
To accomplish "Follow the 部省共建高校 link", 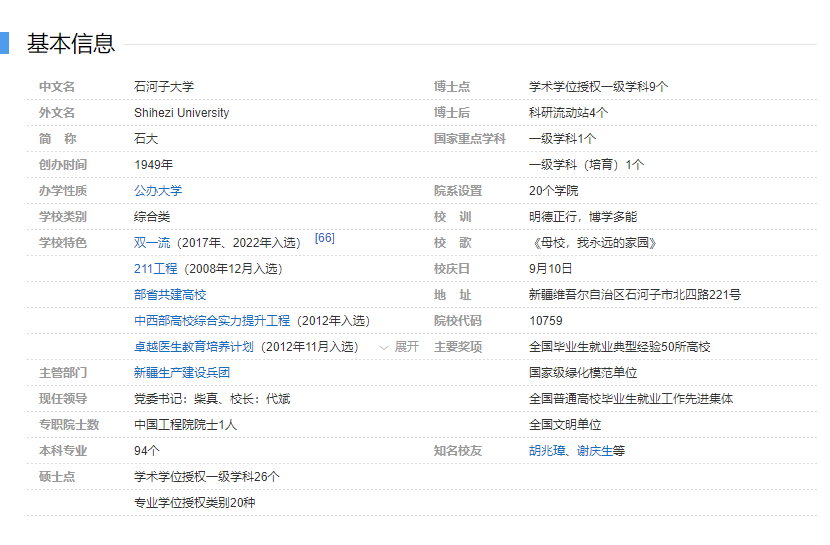I will point(170,295).
